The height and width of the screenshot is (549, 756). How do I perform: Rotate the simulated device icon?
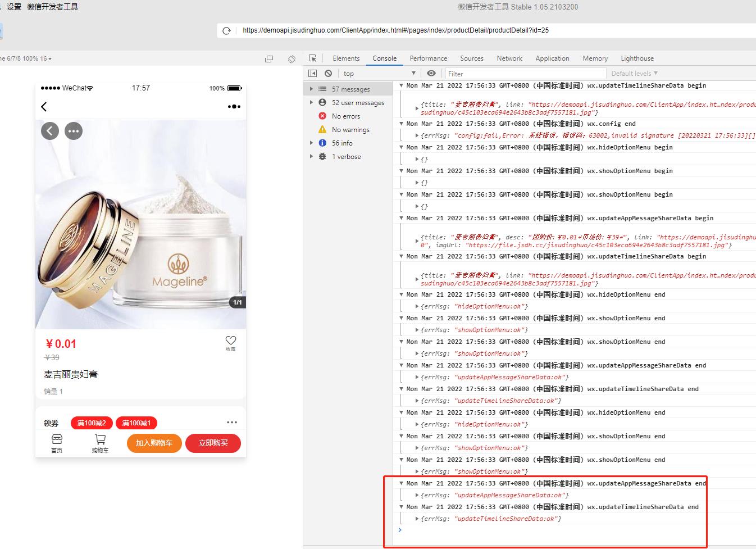(292, 59)
